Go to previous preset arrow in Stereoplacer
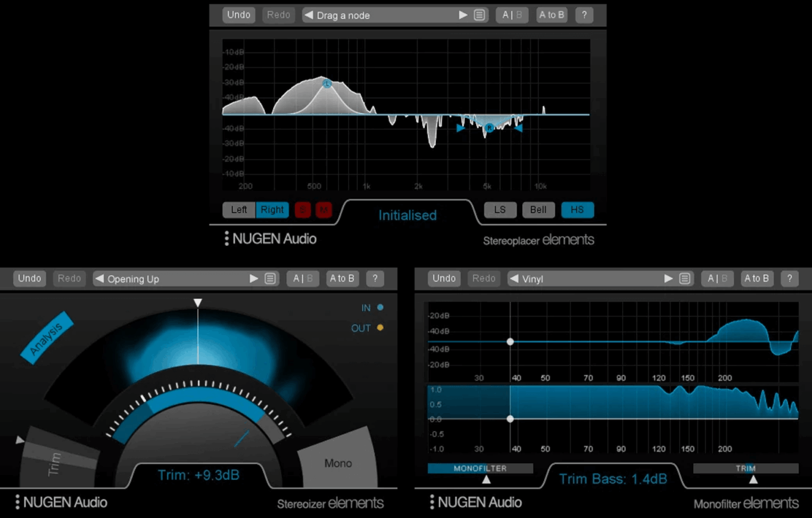This screenshot has width=812, height=518. pyautogui.click(x=309, y=15)
